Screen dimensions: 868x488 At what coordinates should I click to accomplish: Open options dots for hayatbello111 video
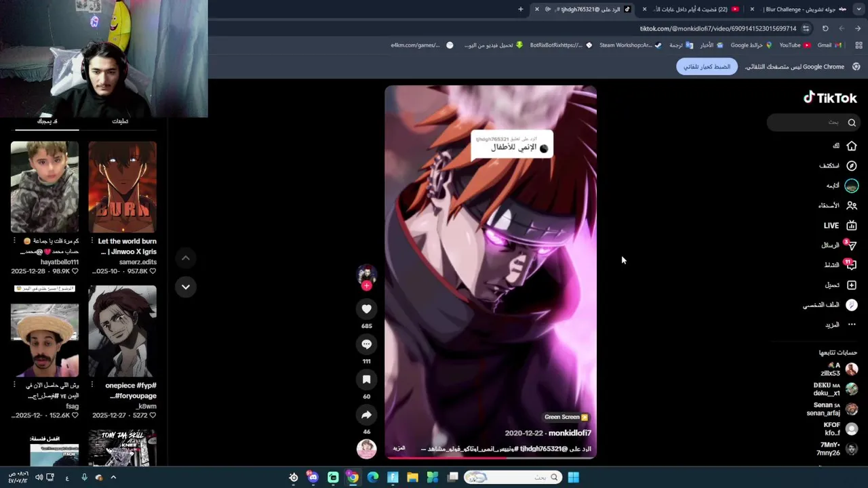point(15,241)
